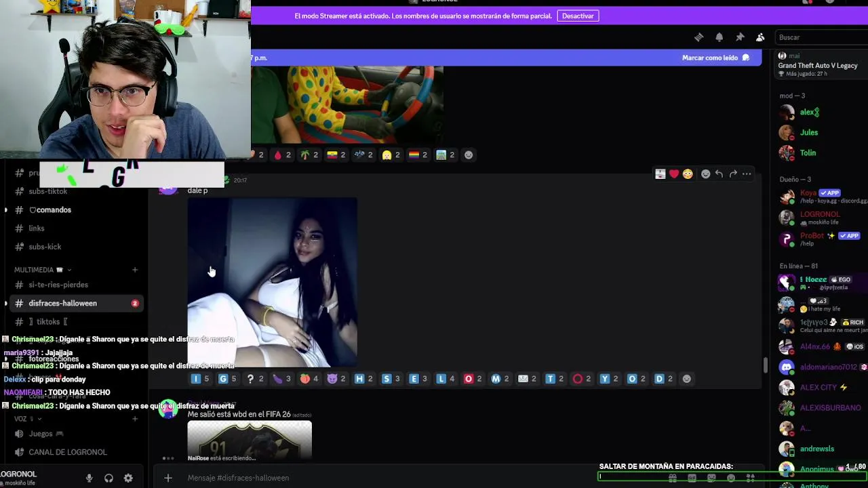Toggle the letter T reaction

pos(555,379)
